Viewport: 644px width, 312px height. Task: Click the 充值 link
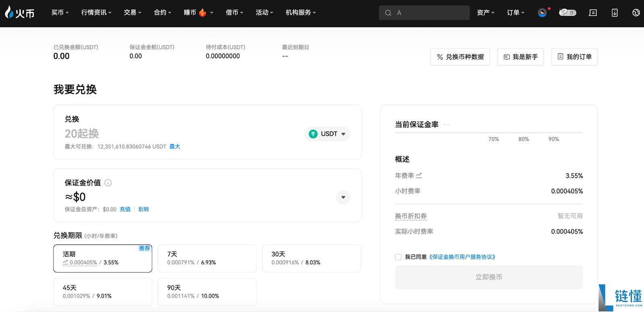125,209
